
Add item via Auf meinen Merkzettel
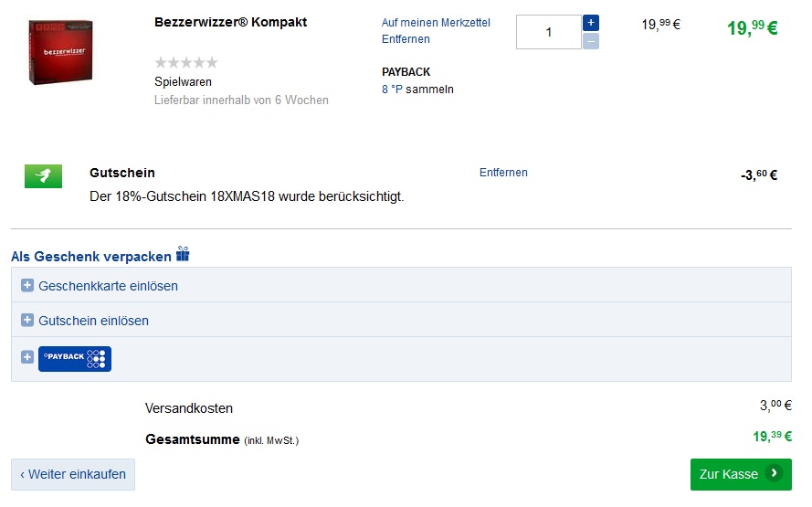point(436,22)
